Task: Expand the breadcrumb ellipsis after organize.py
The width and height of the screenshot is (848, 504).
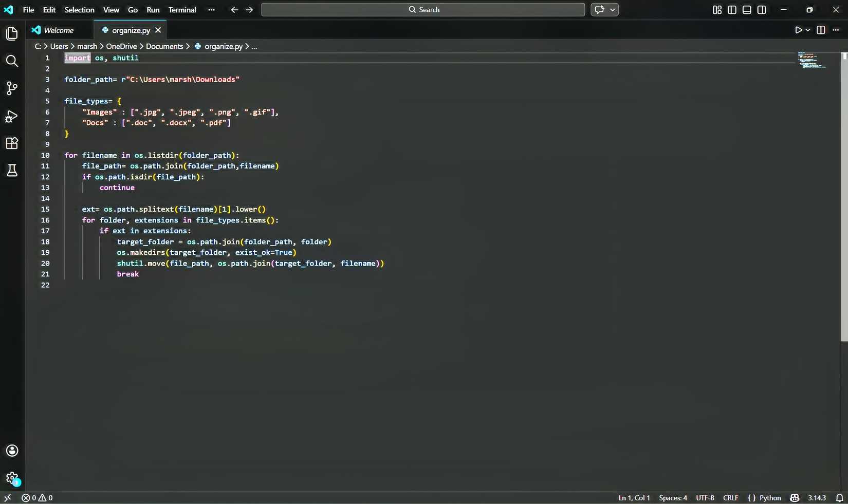Action: [x=254, y=46]
